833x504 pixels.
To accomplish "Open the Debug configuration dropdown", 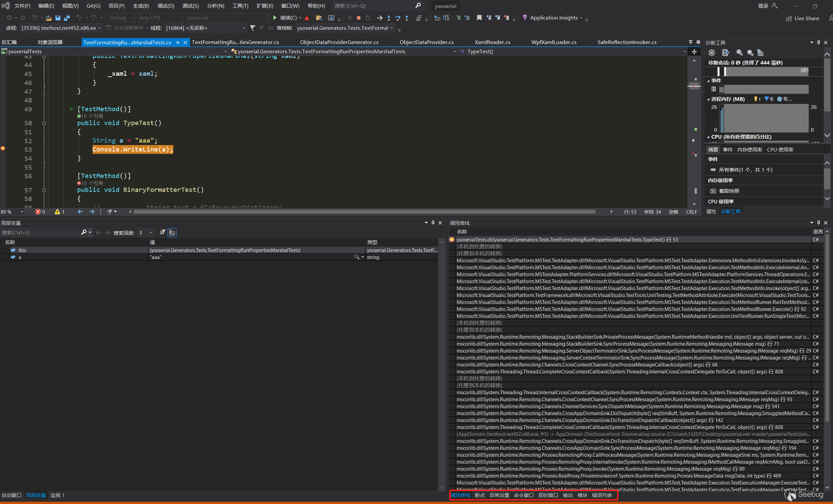I will tap(122, 18).
